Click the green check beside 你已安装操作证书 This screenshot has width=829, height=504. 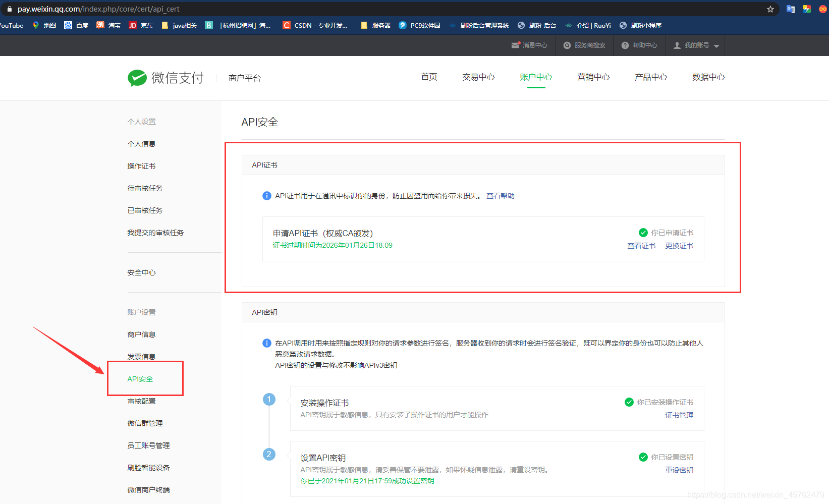pyautogui.click(x=629, y=402)
